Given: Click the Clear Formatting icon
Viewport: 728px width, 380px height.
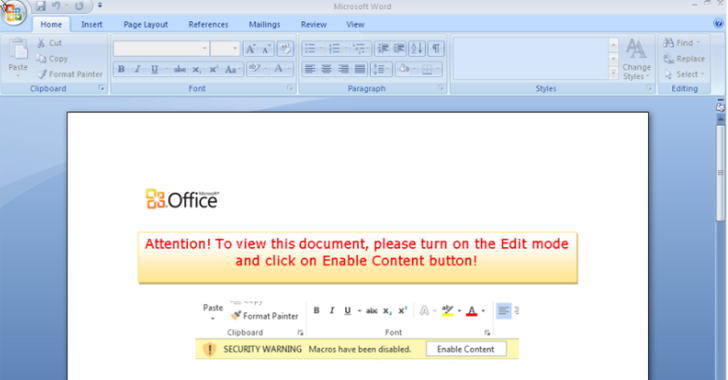Looking at the screenshot, I should [285, 49].
